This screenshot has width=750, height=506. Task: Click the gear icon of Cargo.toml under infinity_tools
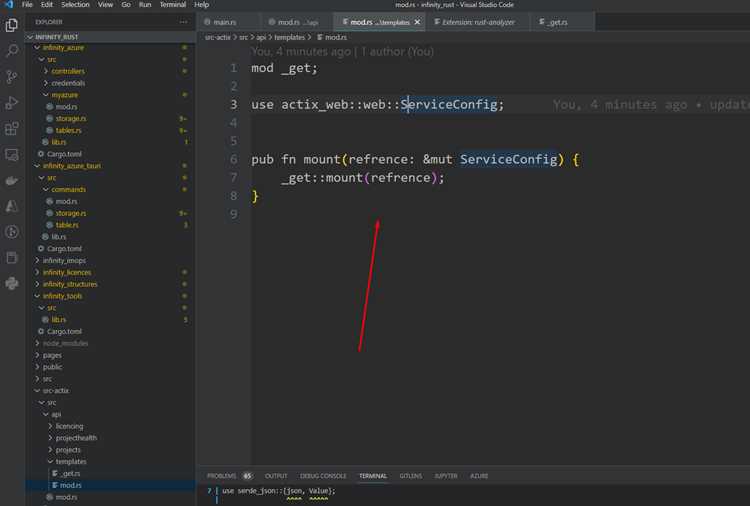[41, 331]
